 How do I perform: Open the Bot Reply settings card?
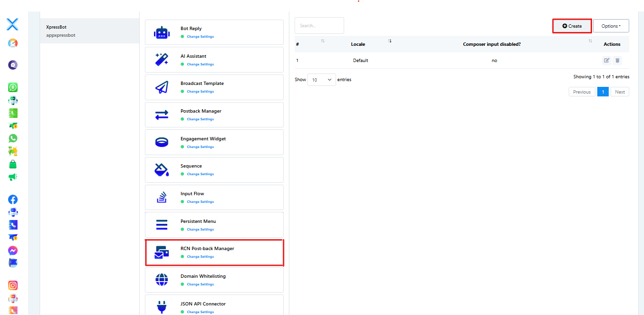pyautogui.click(x=214, y=32)
